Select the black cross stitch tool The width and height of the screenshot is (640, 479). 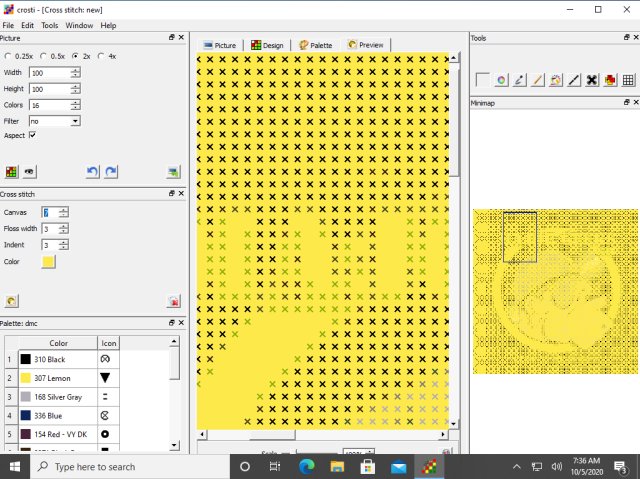click(x=592, y=80)
